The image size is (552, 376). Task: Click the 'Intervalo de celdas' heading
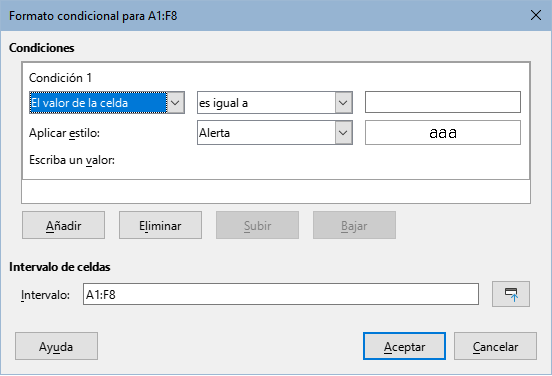pos(59,267)
